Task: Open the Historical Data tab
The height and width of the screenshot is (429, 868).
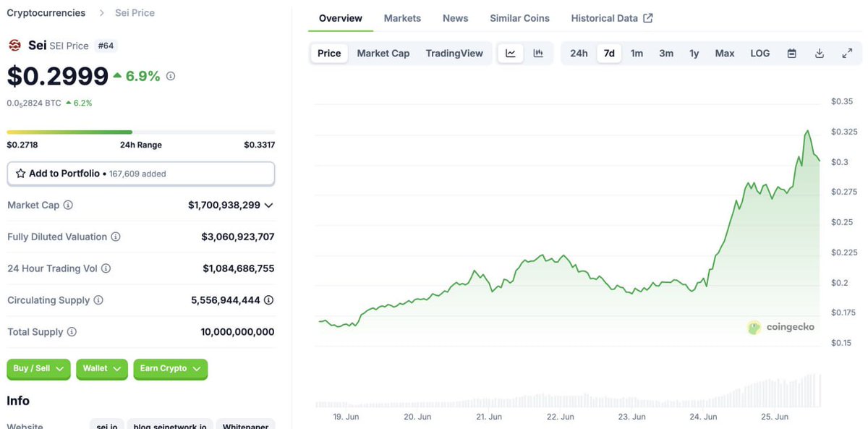Action: [612, 18]
